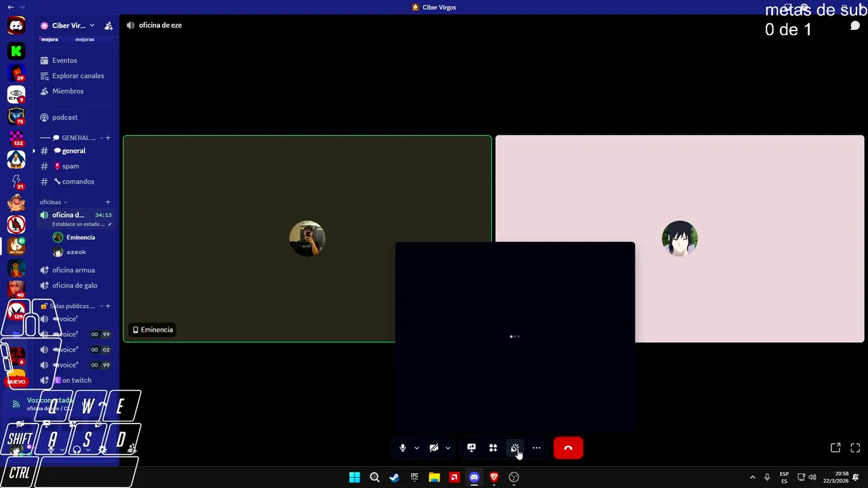This screenshot has height=488, width=868.
Task: Collapse the GENERAL category
Action: tap(73, 138)
